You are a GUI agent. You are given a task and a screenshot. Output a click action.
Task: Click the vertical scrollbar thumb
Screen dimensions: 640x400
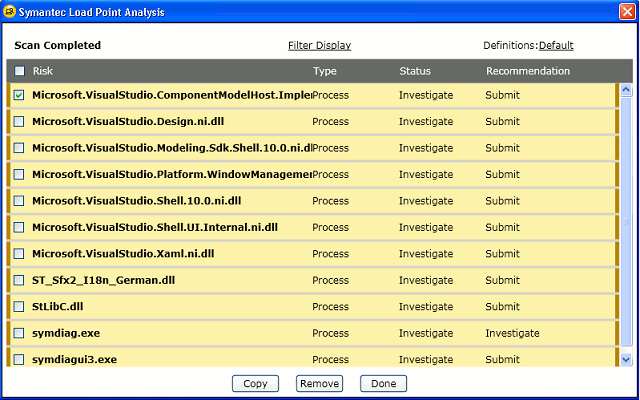[627, 222]
